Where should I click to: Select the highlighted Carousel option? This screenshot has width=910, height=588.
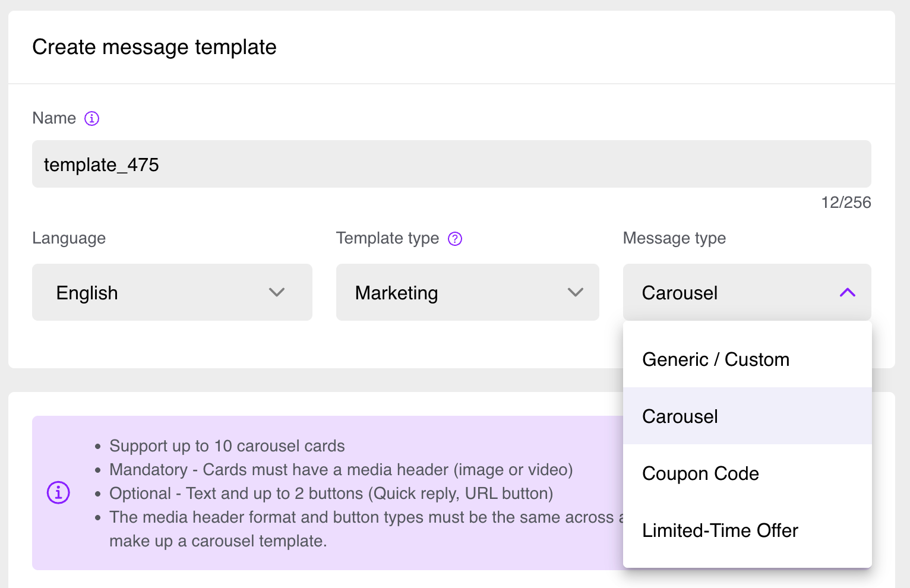click(x=747, y=416)
